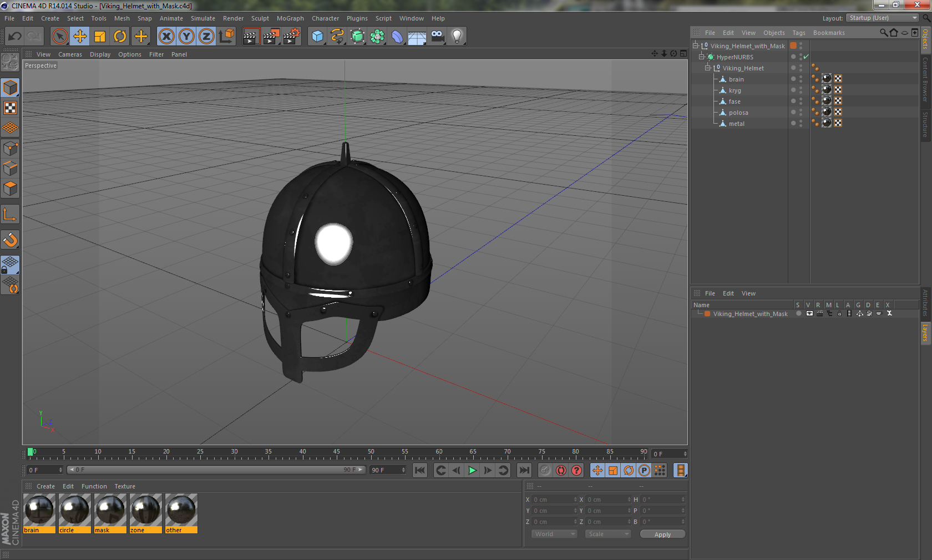Open the World coordinate dropdown
The height and width of the screenshot is (560, 932).
[554, 534]
